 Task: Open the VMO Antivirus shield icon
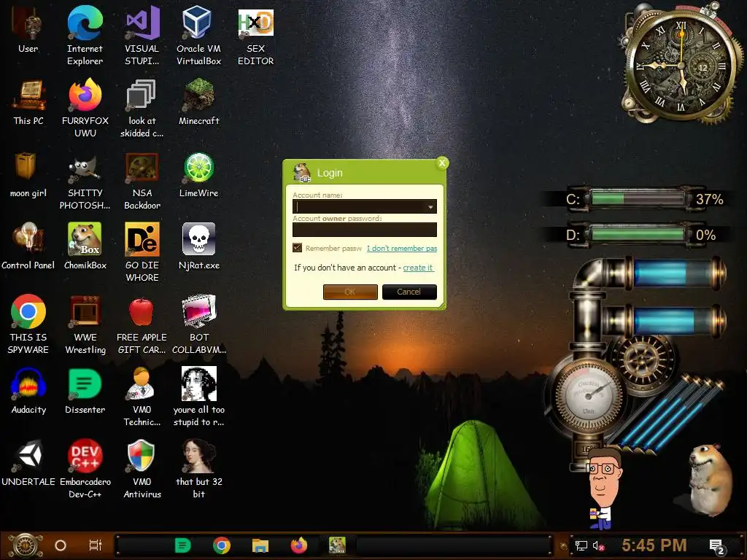[142, 469]
